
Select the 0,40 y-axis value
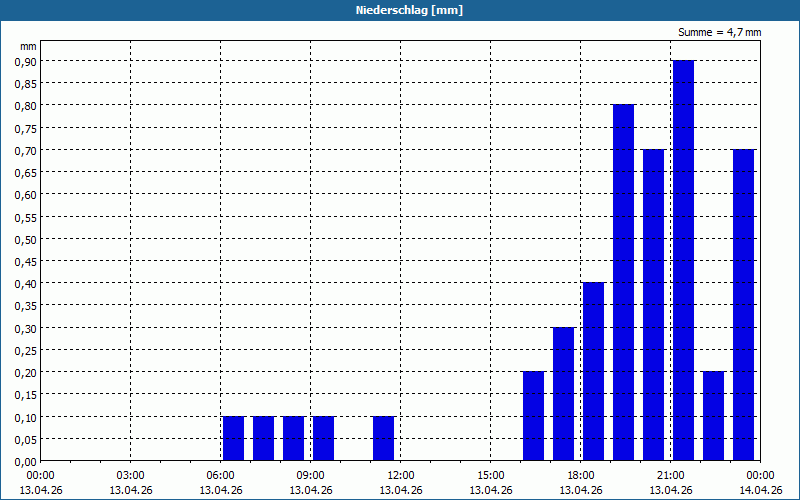pos(25,284)
